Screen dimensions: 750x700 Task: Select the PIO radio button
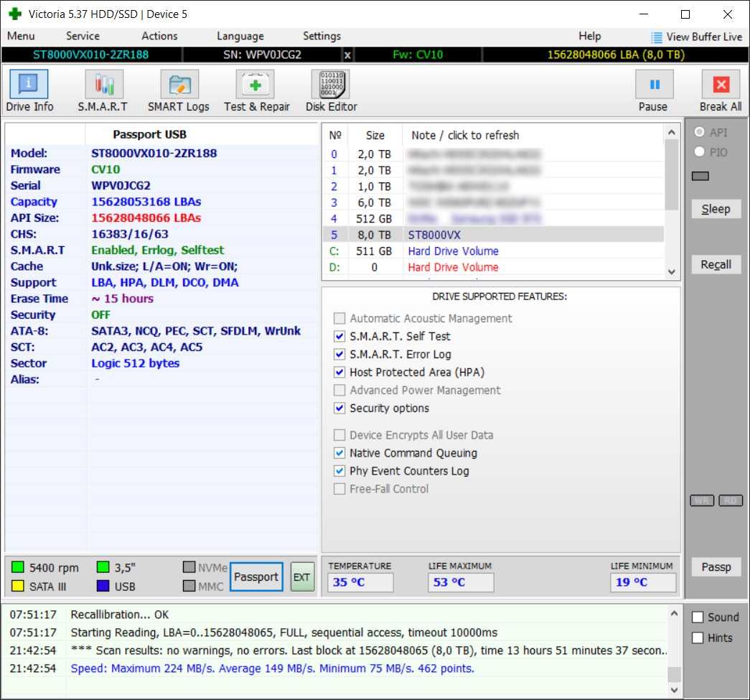tap(699, 151)
